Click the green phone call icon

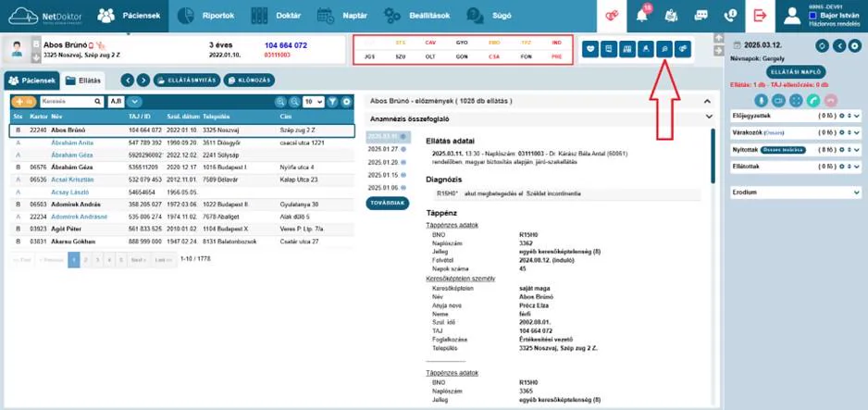[x=812, y=100]
